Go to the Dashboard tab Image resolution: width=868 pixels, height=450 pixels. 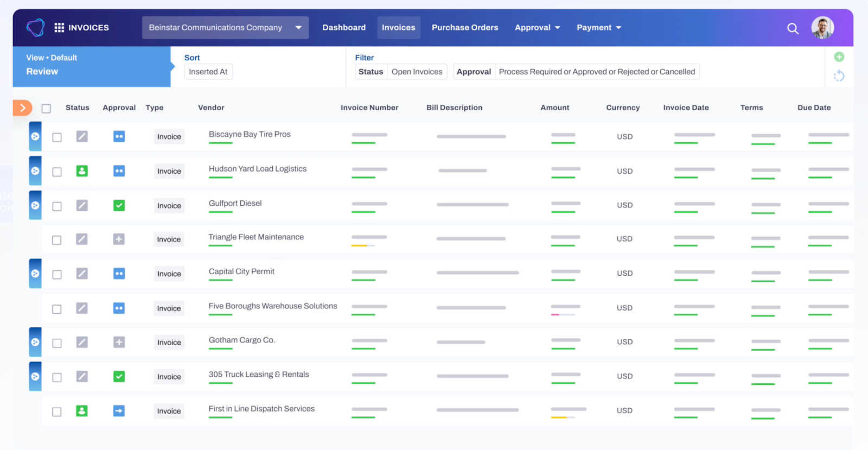click(x=344, y=28)
